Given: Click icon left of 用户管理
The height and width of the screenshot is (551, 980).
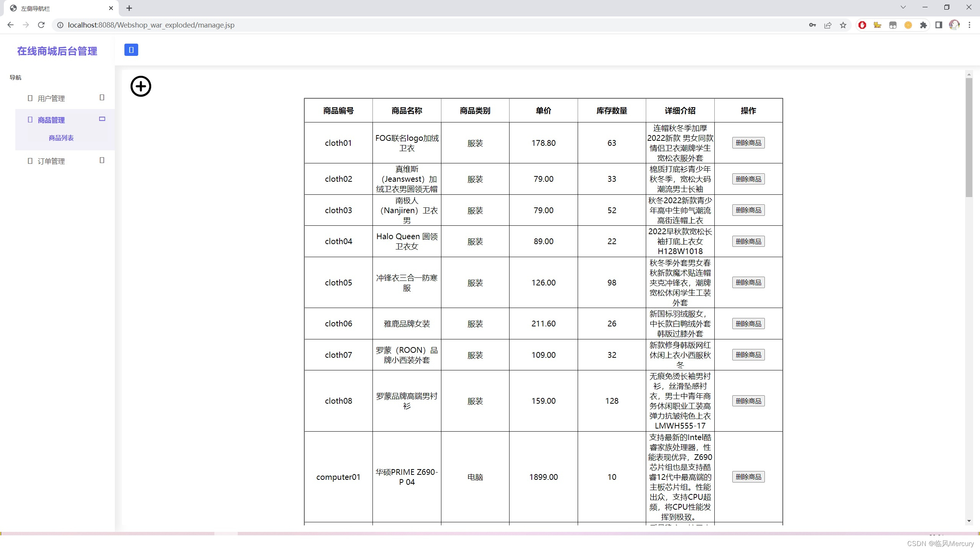Looking at the screenshot, I should click(30, 98).
